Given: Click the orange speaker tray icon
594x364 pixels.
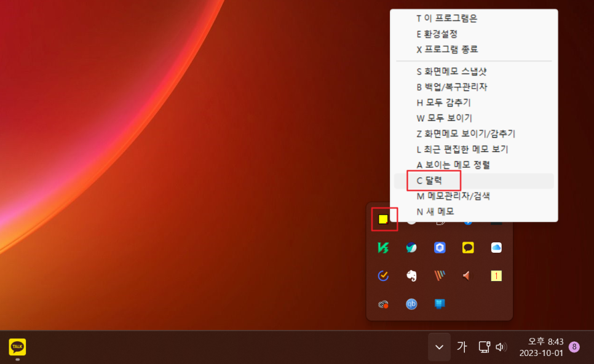Looking at the screenshot, I should 467,275.
